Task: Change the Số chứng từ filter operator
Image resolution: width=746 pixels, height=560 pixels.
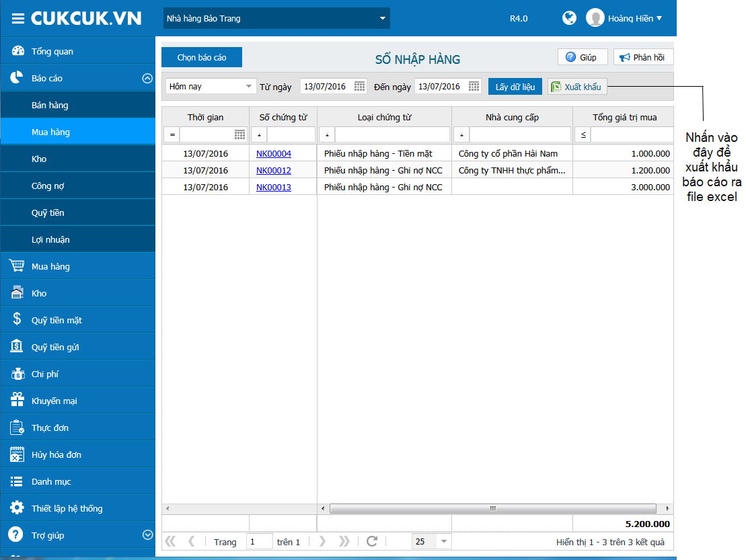Action: point(259,135)
